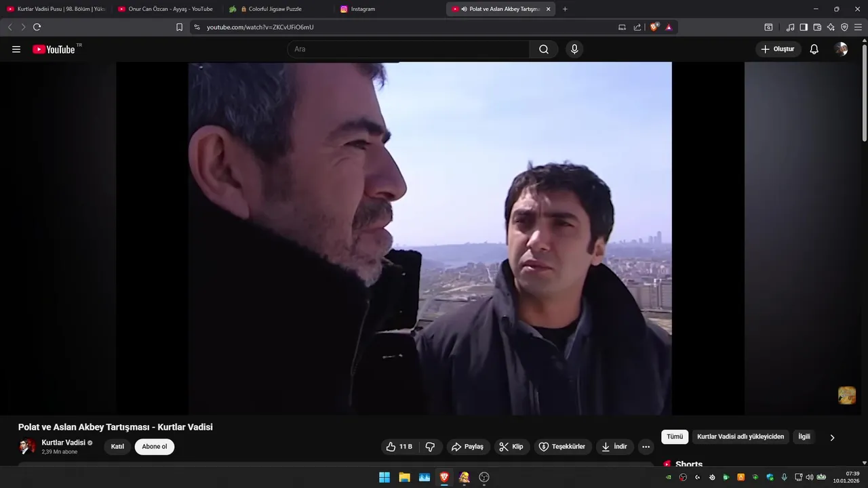Screen dimensions: 868x488
Task: Open the browser playlist music icon
Action: pyautogui.click(x=790, y=27)
